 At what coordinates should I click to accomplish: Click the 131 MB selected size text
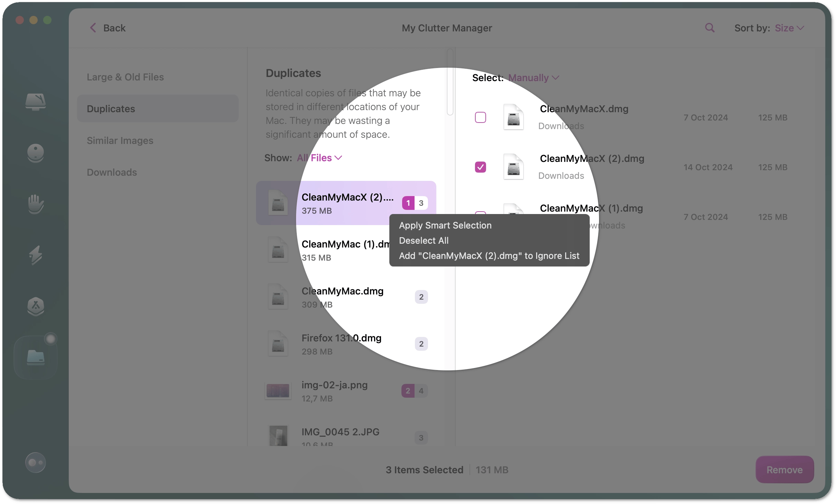[492, 469]
